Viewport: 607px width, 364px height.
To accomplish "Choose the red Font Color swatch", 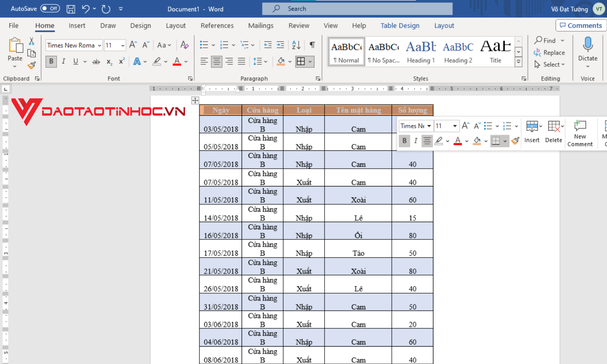I will point(176,61).
